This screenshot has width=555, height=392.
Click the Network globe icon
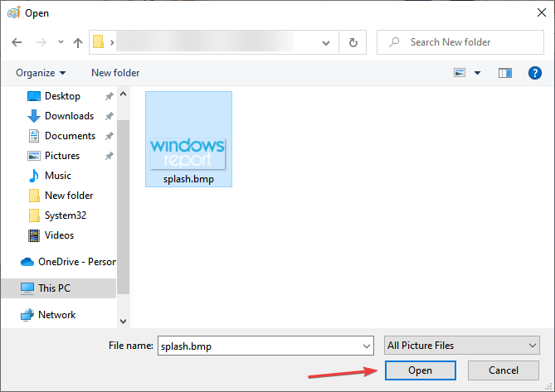[x=27, y=315]
